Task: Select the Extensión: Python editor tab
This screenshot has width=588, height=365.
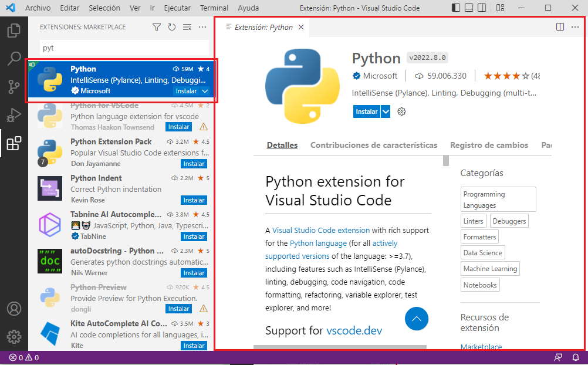Action: click(263, 27)
